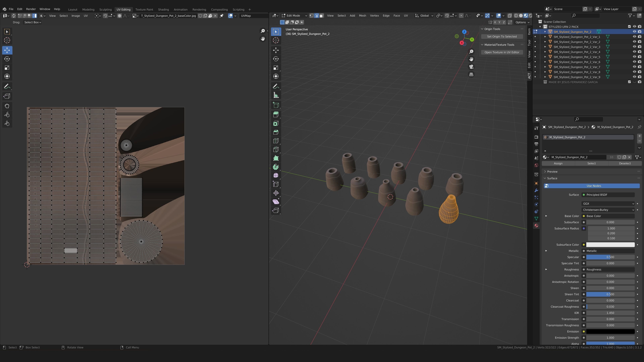This screenshot has height=362, width=644.
Task: Open the Render menu
Action: pyautogui.click(x=31, y=9)
